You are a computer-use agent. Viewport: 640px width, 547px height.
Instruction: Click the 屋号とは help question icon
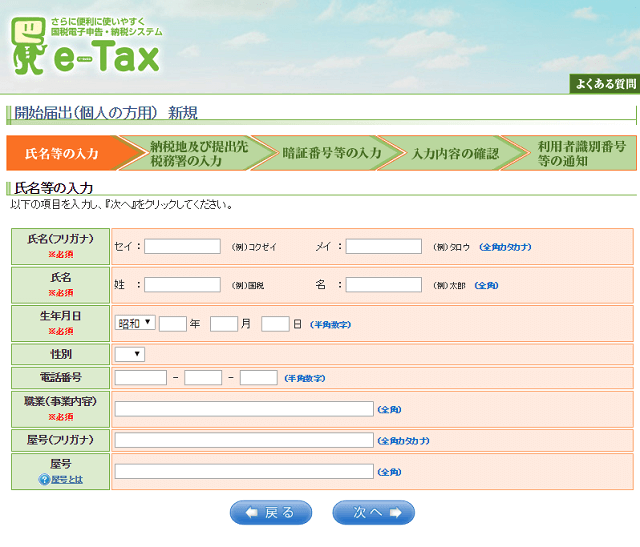pyautogui.click(x=44, y=480)
